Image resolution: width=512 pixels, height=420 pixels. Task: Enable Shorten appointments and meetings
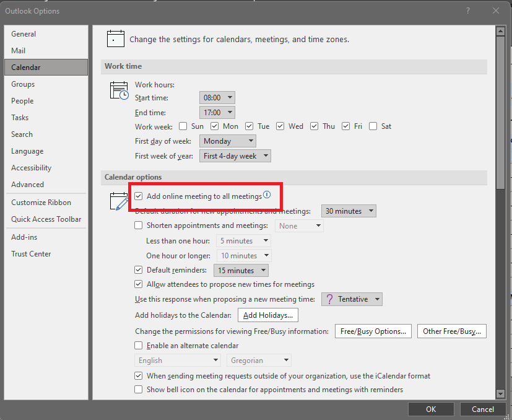pos(139,225)
